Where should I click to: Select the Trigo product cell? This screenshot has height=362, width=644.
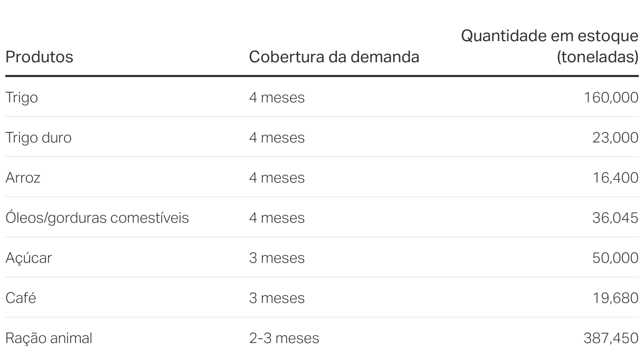(x=22, y=98)
